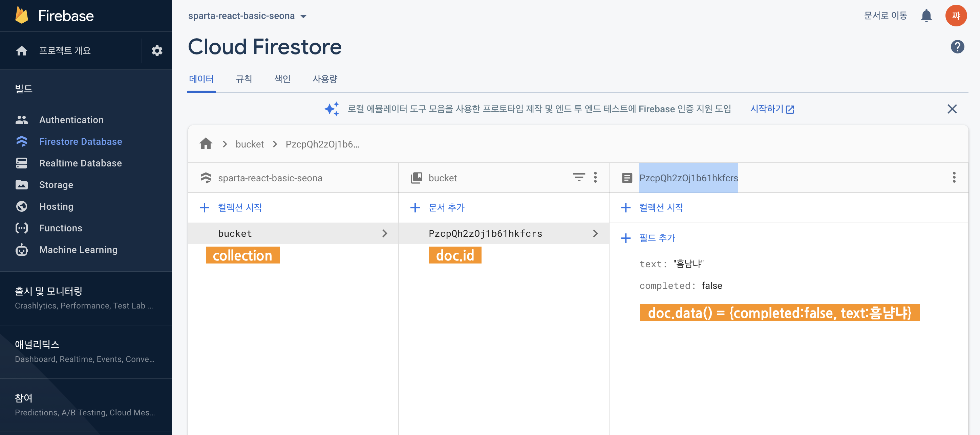This screenshot has height=435, width=980.
Task: Open help question mark icon
Action: 957,47
